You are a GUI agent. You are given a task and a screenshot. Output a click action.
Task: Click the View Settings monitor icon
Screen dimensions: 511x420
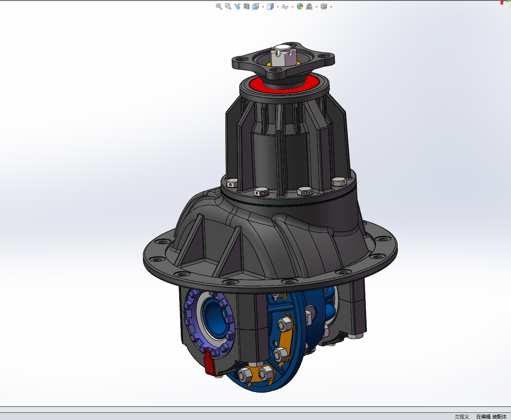pos(324,6)
